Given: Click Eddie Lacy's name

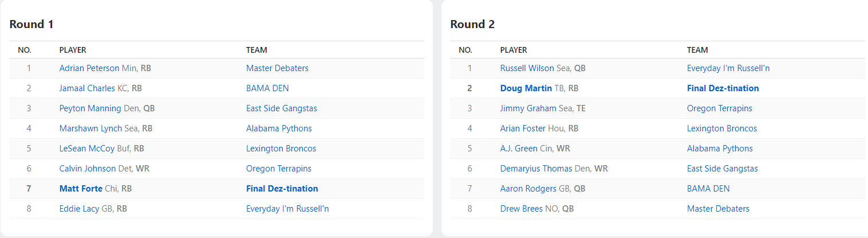Looking at the screenshot, I should click(79, 209).
